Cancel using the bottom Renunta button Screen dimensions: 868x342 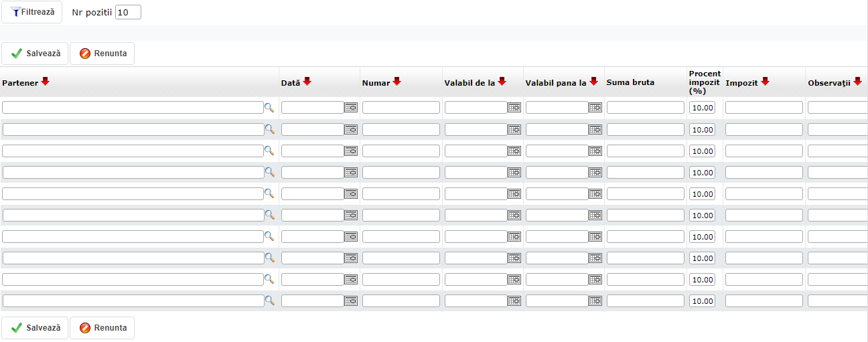[x=102, y=328]
